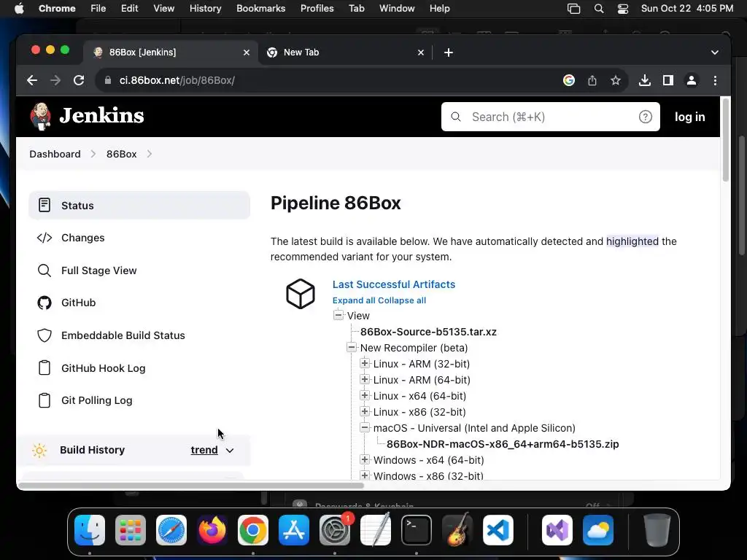Click the search help question-mark icon
Screen dimensions: 747x560
pos(645,117)
